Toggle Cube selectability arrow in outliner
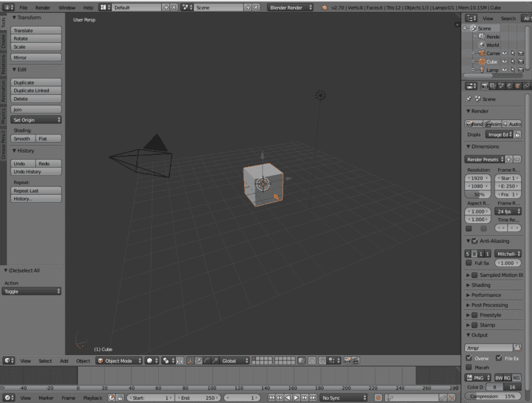The height and width of the screenshot is (403, 532). point(513,62)
